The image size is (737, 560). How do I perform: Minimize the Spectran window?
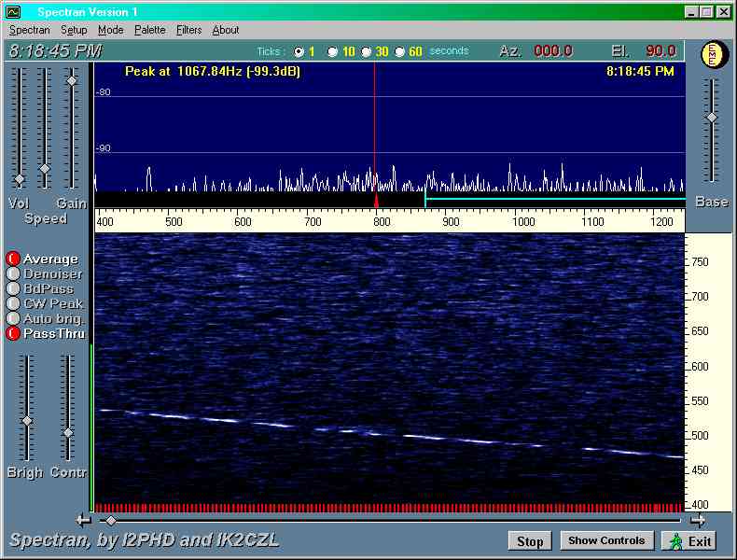point(690,12)
